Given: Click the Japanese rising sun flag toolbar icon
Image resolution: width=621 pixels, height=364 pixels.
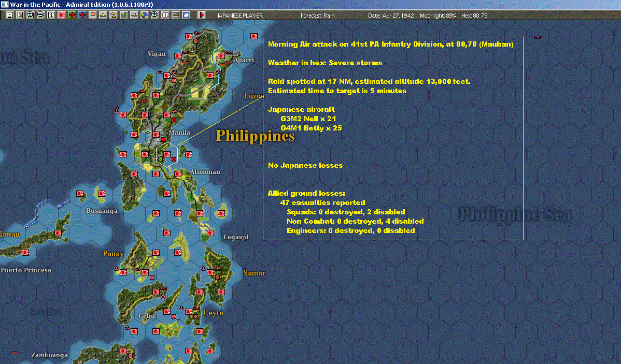Looking at the screenshot, I should click(x=62, y=15).
